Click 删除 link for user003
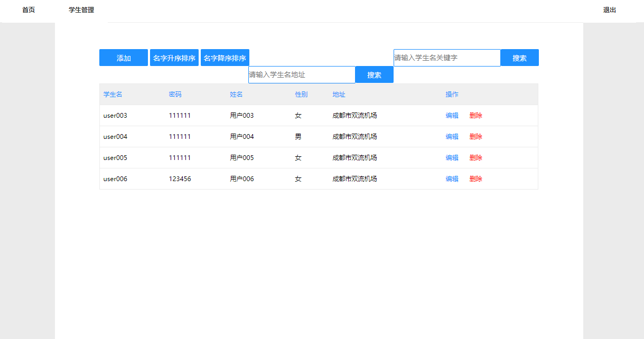Viewport: 644px width, 339px height. pyautogui.click(x=475, y=115)
